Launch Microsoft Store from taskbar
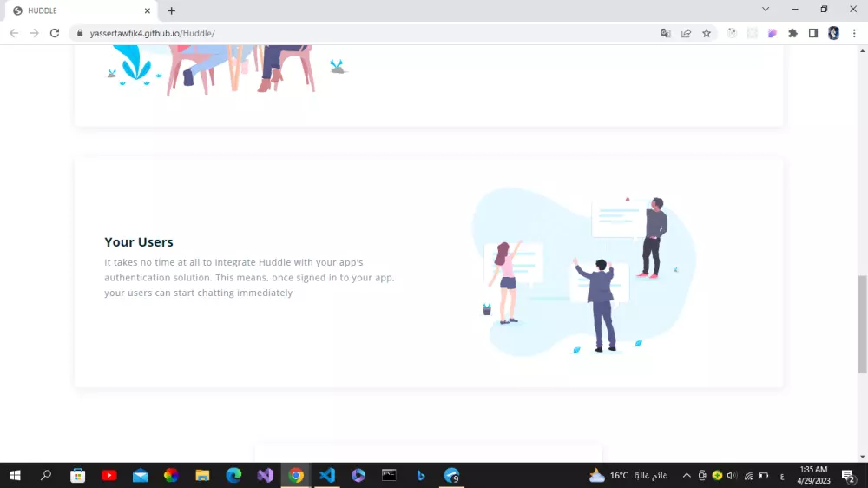868x488 pixels. click(x=77, y=475)
